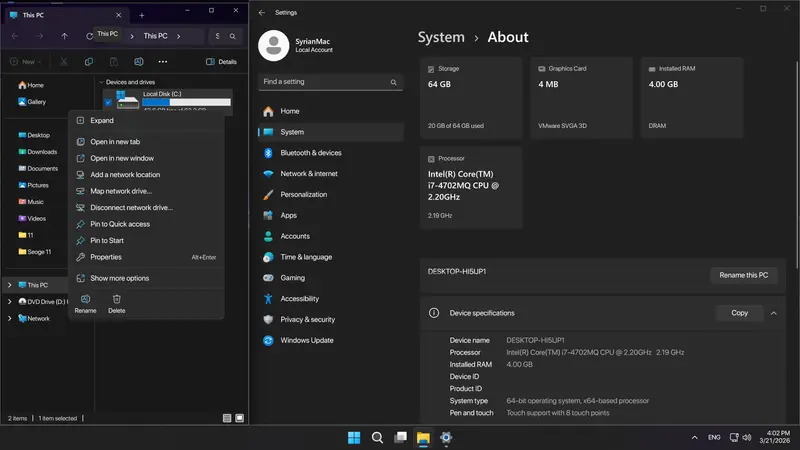The height and width of the screenshot is (450, 800).
Task: Click the Details button in File Explorer
Action: click(221, 62)
